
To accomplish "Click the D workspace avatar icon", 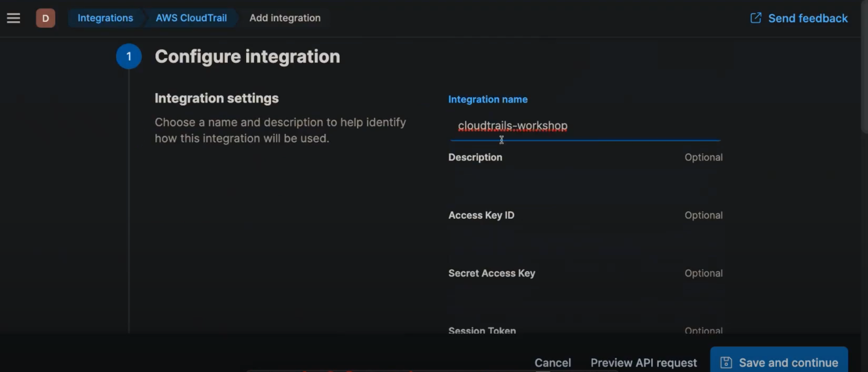I will (x=46, y=18).
